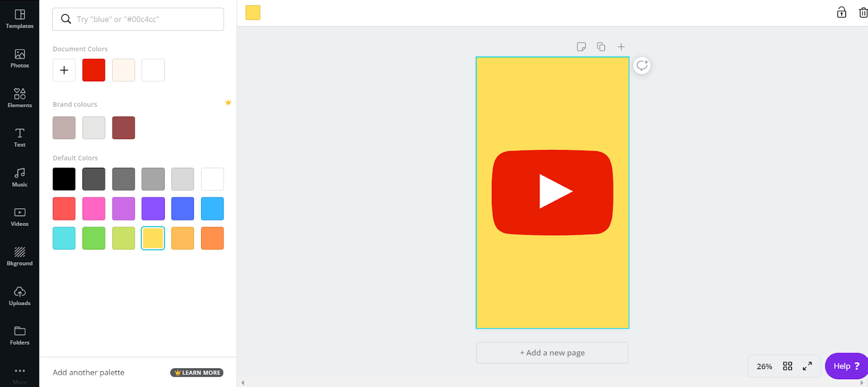868x387 pixels.
Task: Choose the deep orange default color
Action: coord(213,239)
